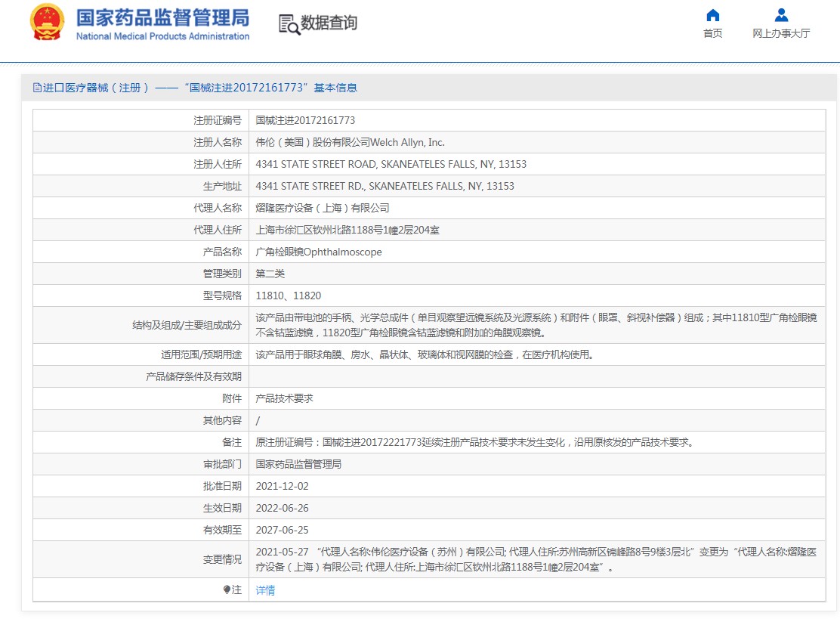Screen dimensions: 840x622
Task: Click the bulb icon beside 注
Action: click(227, 590)
